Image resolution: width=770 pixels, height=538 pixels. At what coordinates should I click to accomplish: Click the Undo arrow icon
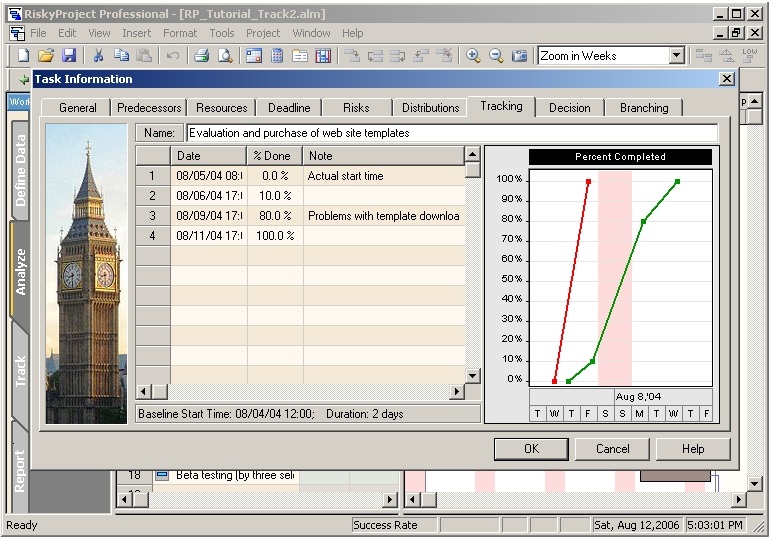click(x=172, y=55)
